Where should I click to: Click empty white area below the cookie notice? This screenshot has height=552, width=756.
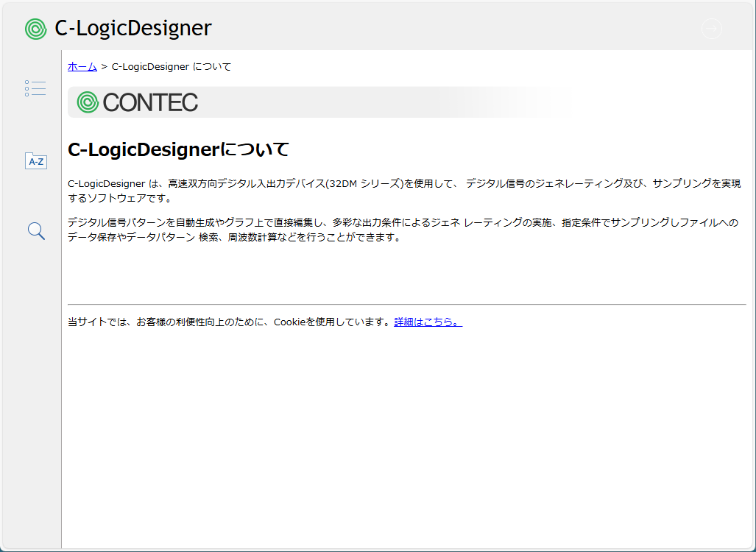pos(407,434)
